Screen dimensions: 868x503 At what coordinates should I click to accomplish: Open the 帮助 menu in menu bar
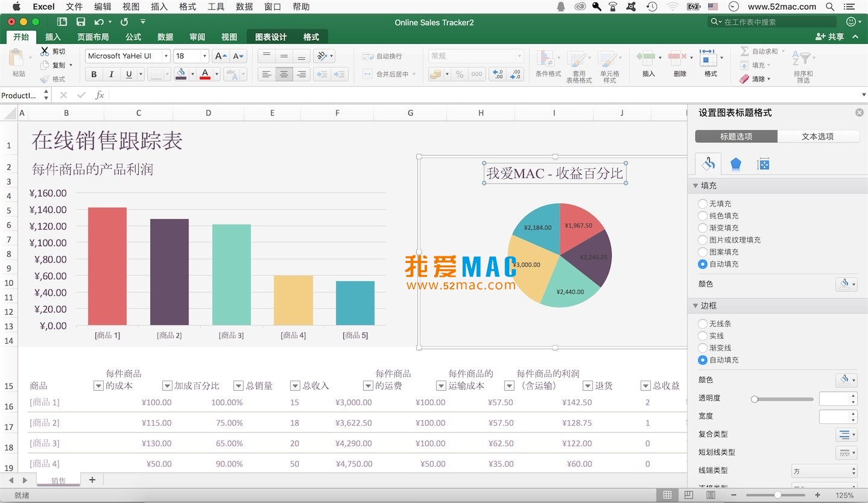pos(301,7)
